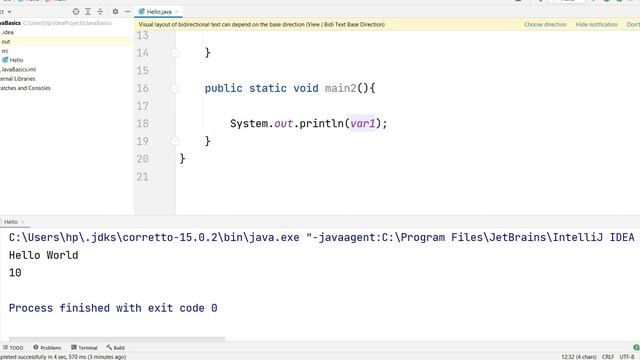Click the build completed status message
640x360 pixels.
pos(63,357)
